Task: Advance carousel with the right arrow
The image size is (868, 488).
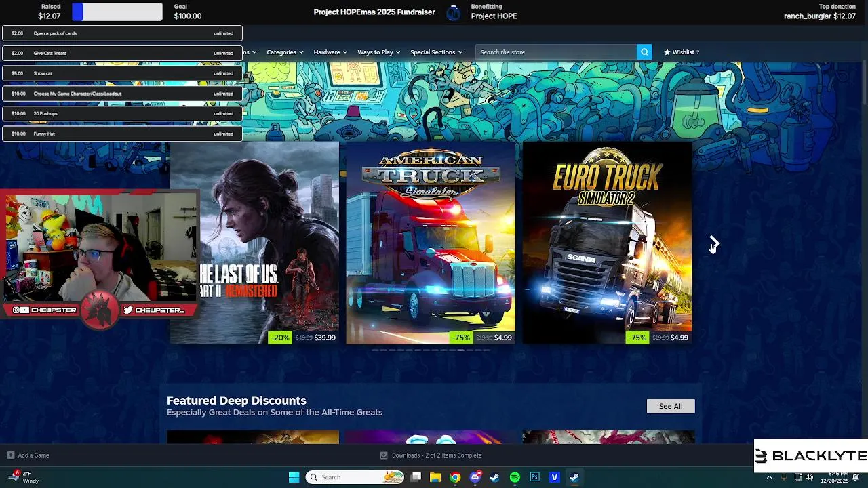Action: [x=714, y=243]
